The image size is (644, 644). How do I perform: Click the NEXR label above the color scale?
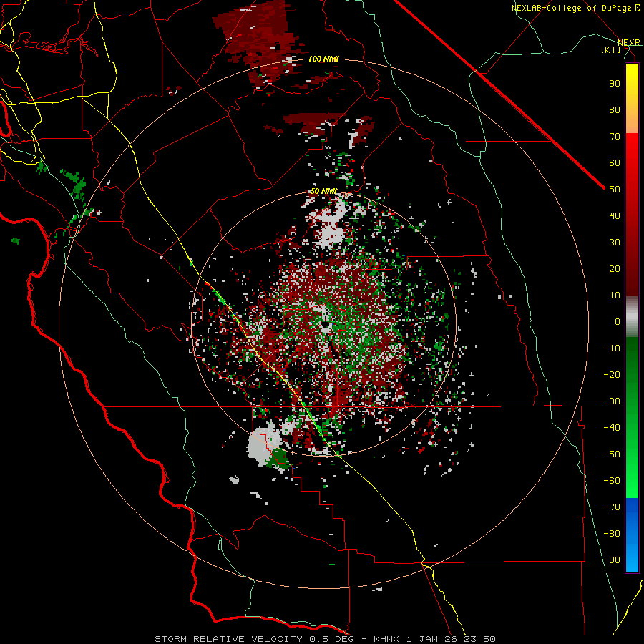click(629, 42)
